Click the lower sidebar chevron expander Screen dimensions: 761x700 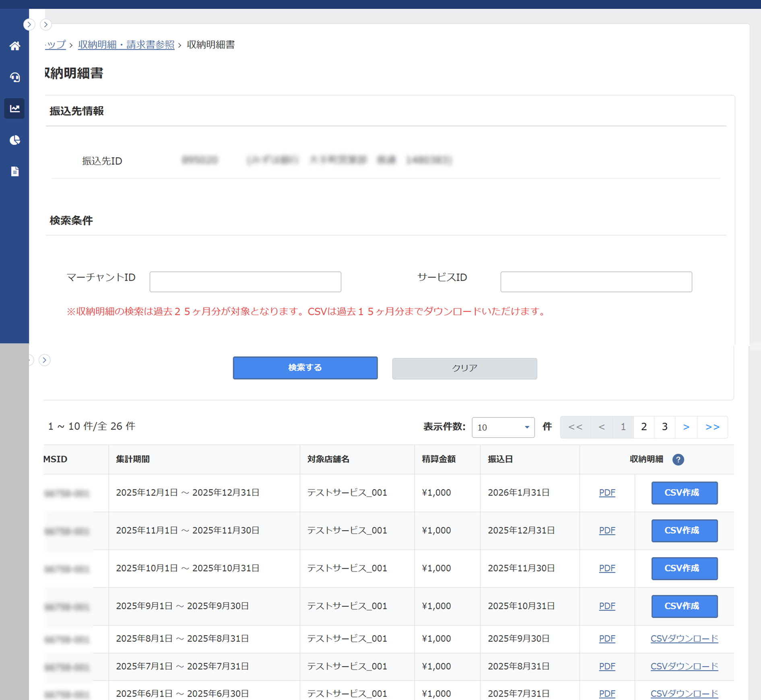point(45,360)
